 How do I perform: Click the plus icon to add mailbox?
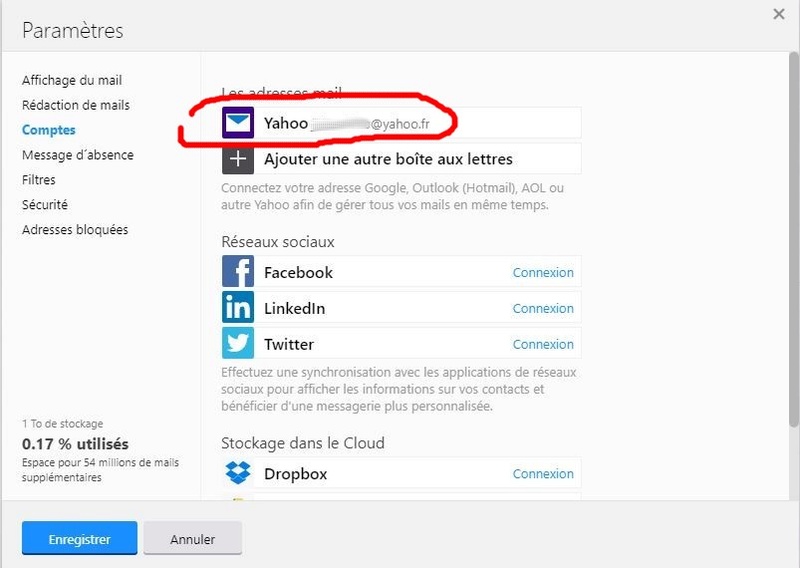(x=238, y=159)
